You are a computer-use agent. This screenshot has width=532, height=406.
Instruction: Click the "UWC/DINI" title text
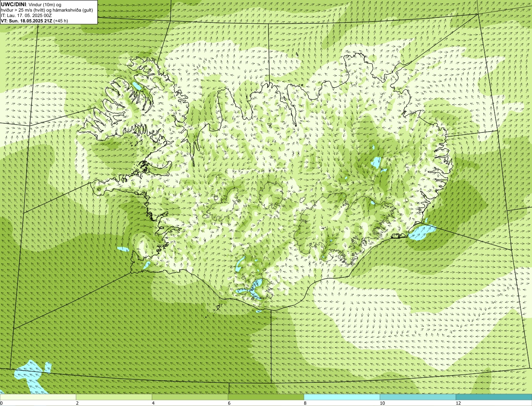tap(14, 4)
